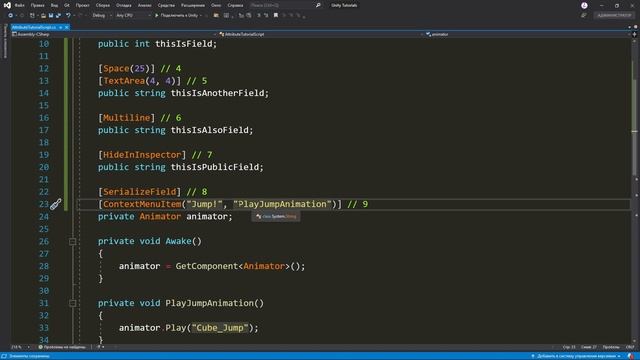The width and height of the screenshot is (640, 360).
Task: Click line number 26 in the margin
Action: [x=44, y=241]
